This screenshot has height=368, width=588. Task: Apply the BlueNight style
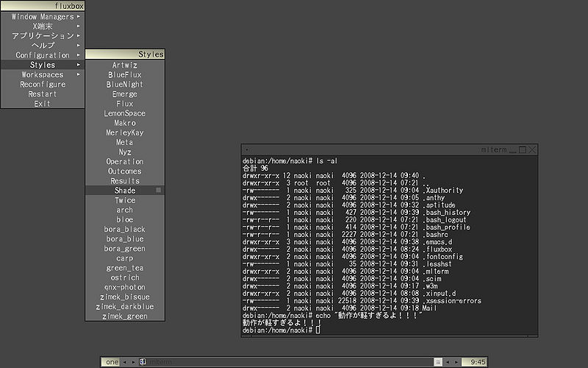click(125, 84)
